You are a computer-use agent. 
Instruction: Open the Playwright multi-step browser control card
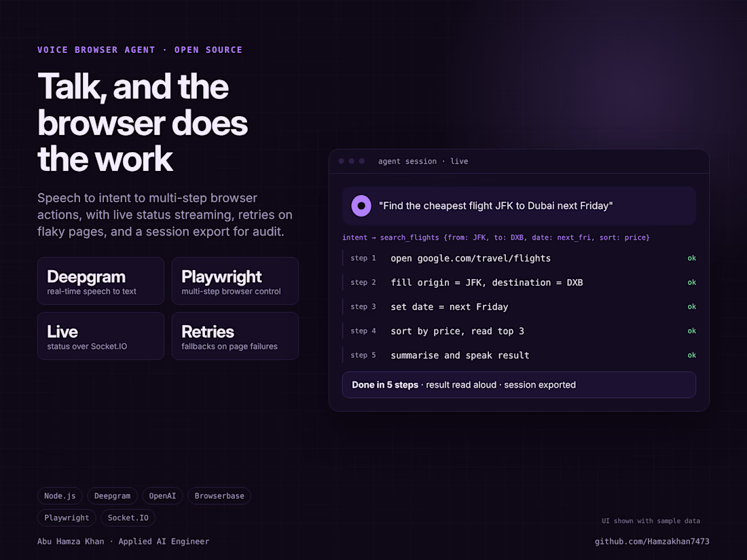pyautogui.click(x=236, y=281)
